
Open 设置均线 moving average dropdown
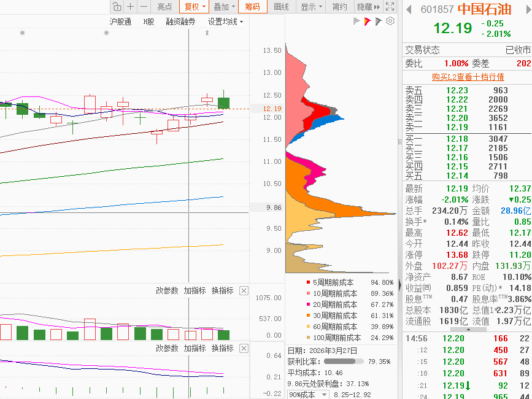(x=225, y=21)
